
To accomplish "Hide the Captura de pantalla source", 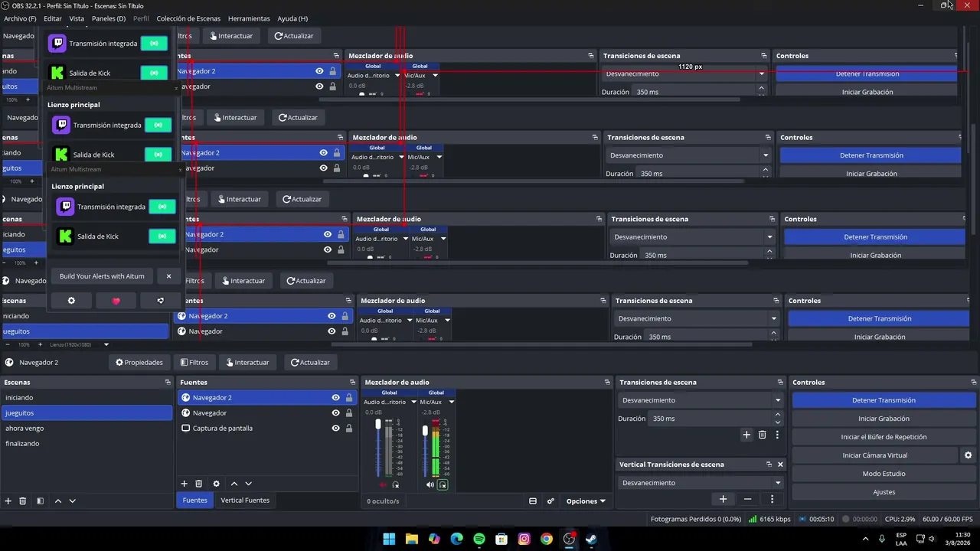I will pos(335,429).
